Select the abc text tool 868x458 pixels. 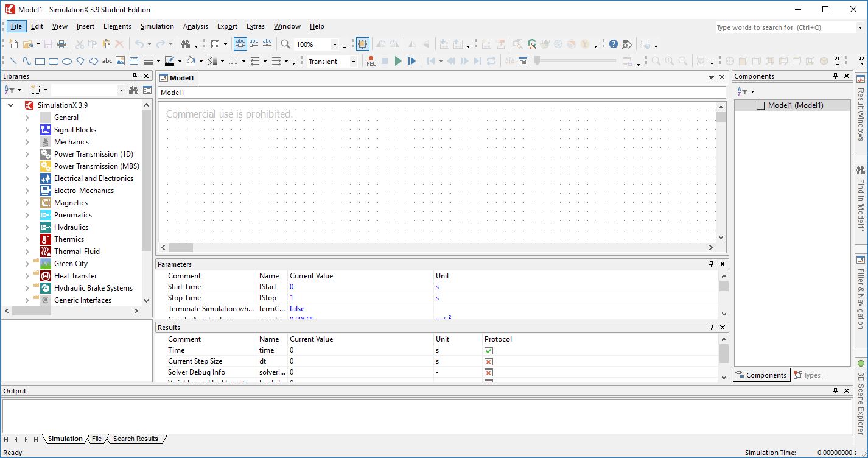pos(107,61)
